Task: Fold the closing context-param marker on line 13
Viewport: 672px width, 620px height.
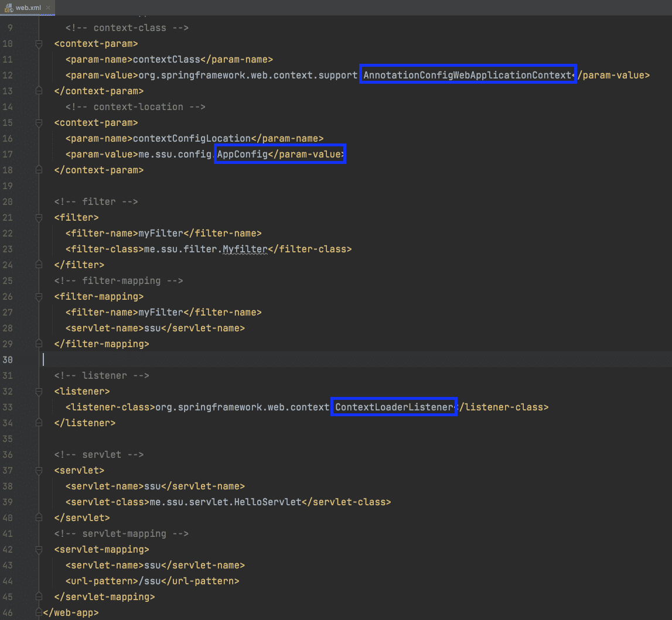Action: pyautogui.click(x=39, y=91)
